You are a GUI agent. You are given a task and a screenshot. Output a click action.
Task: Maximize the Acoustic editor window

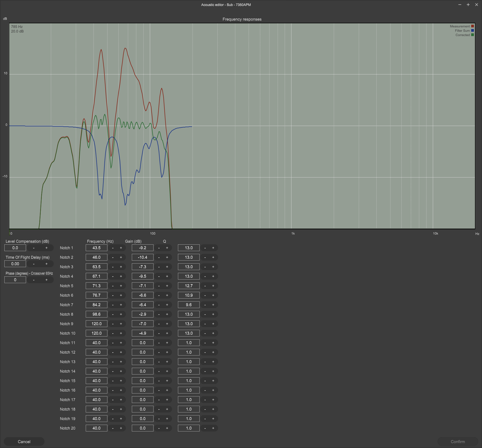(468, 5)
